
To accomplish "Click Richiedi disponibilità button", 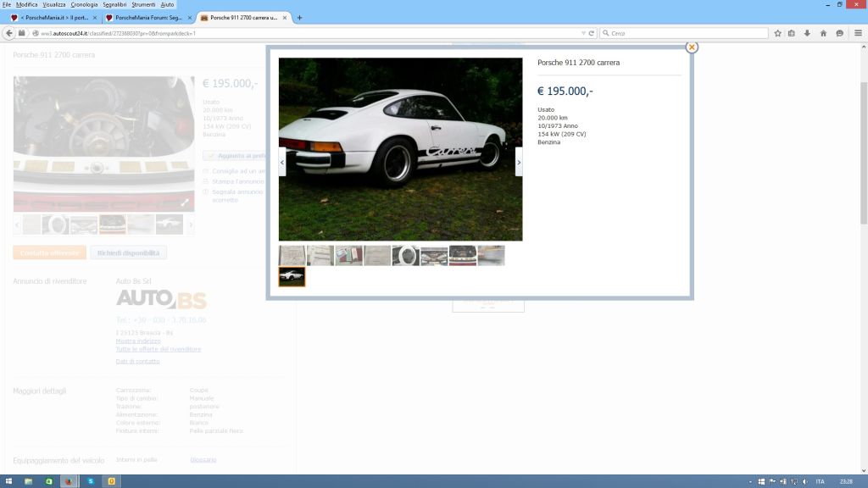I will click(129, 252).
